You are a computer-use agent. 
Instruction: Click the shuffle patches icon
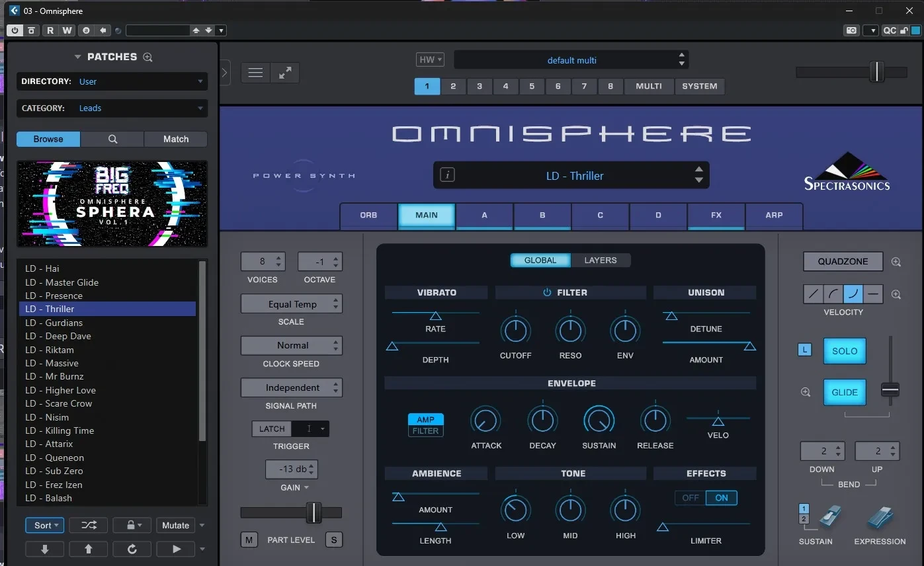89,525
